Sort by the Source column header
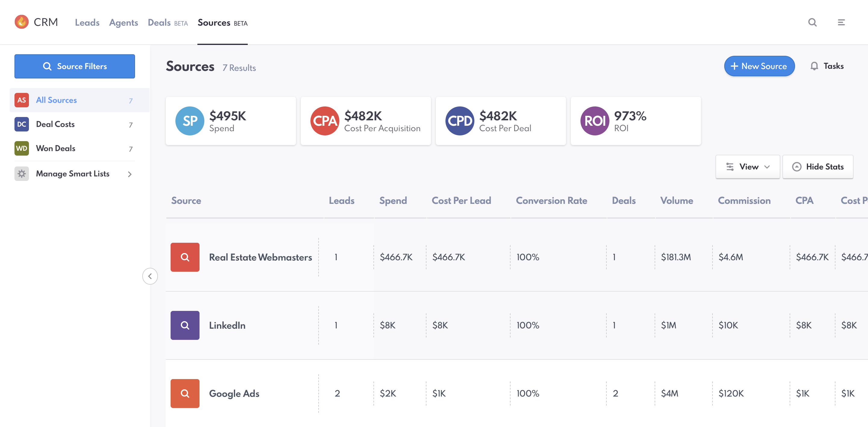 186,201
